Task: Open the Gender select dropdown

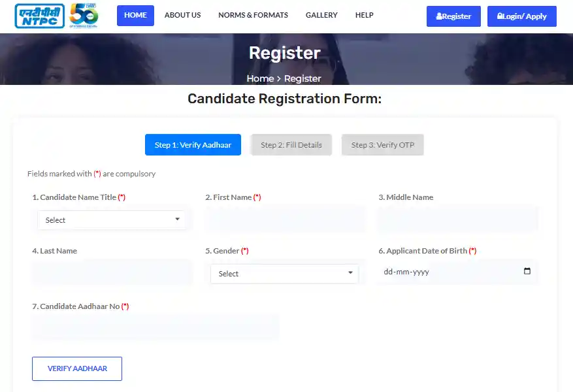Action: click(284, 273)
